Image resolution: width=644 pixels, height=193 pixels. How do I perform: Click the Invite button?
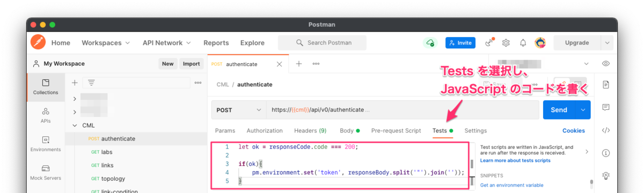click(460, 43)
